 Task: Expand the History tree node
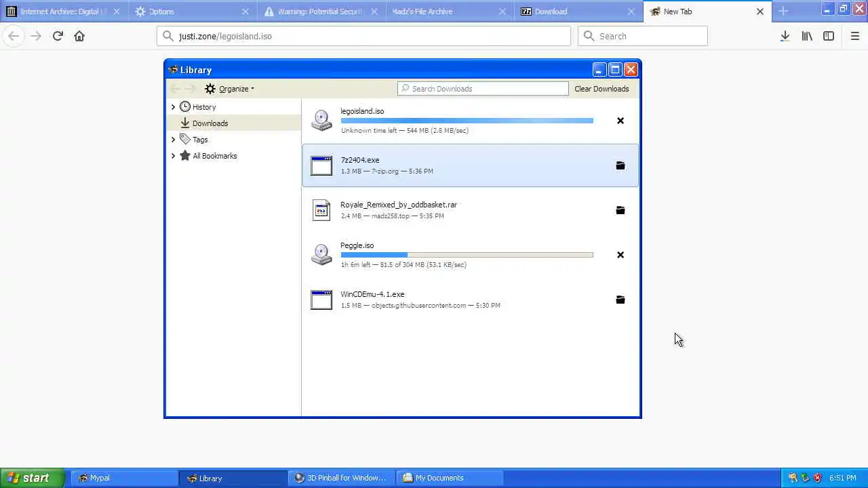pos(173,107)
